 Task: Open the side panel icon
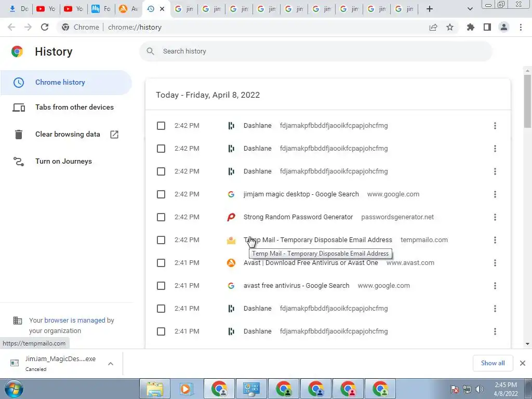487,27
